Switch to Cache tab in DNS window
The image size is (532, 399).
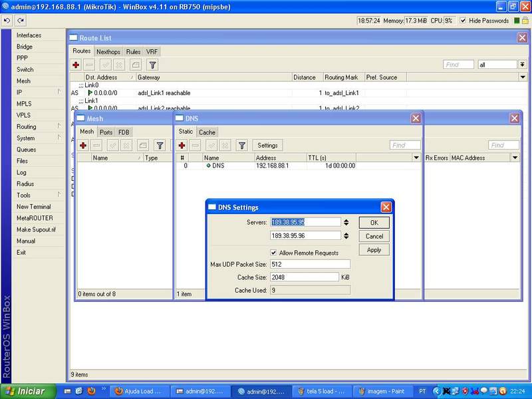pos(207,132)
